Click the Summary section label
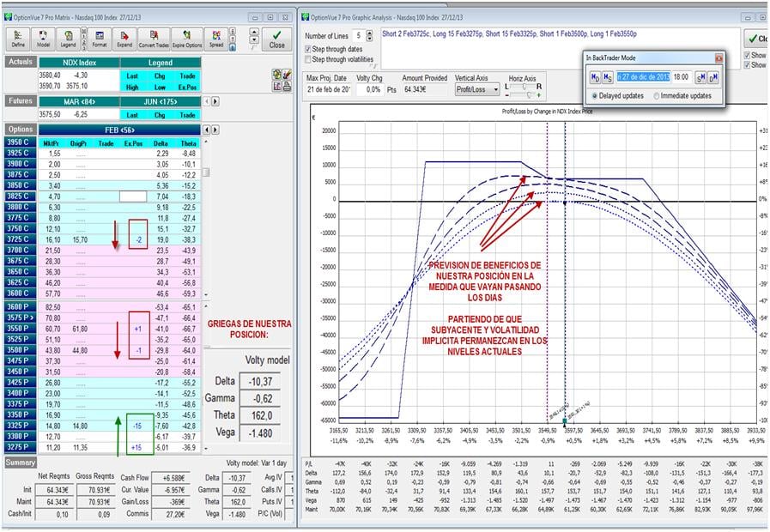 tap(19, 462)
